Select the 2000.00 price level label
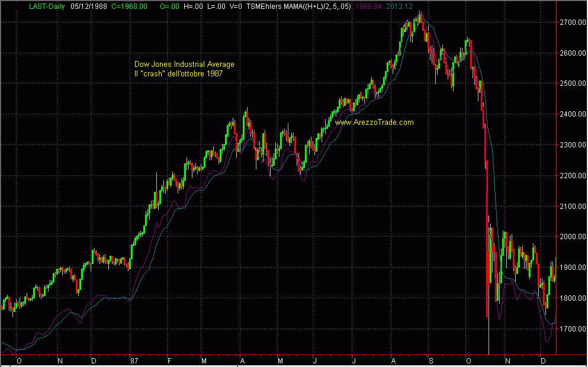The height and width of the screenshot is (367, 588). coord(573,237)
